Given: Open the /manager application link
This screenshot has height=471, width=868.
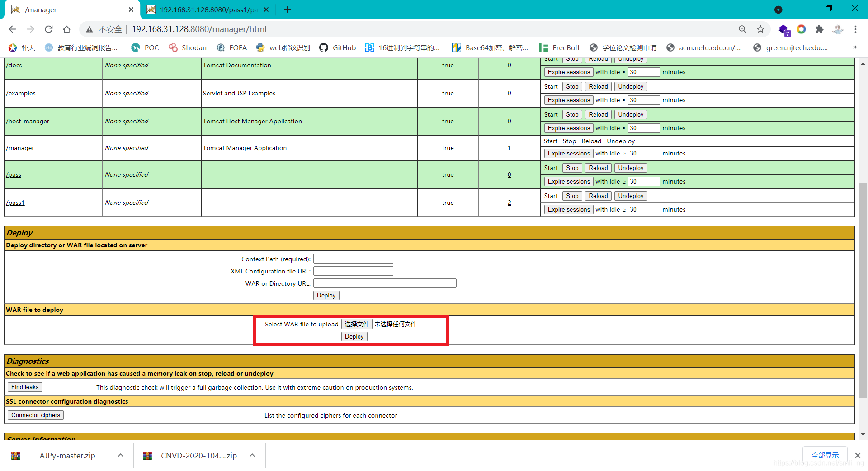Looking at the screenshot, I should (x=20, y=148).
